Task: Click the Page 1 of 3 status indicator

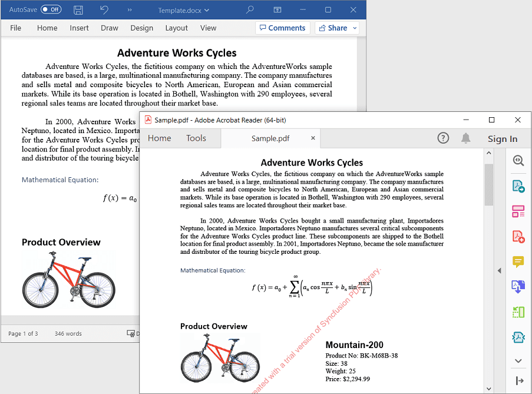Action: click(x=23, y=334)
